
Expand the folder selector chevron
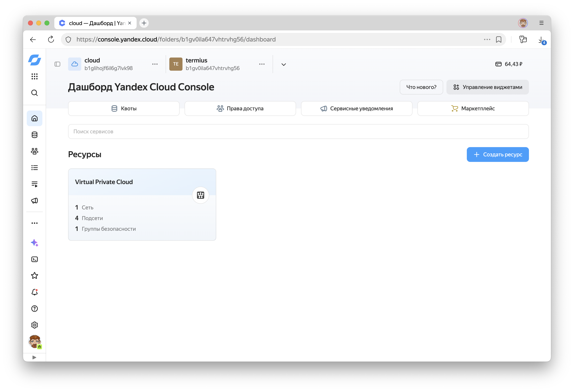point(284,64)
